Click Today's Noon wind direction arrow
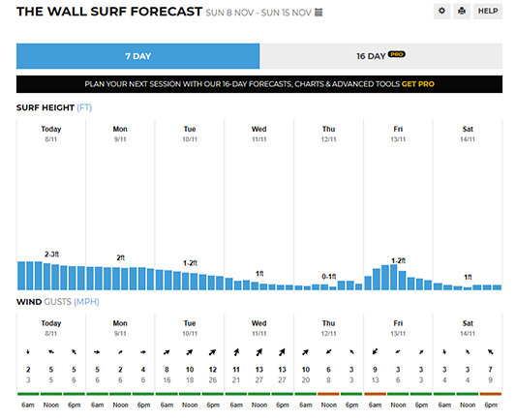Viewport: 516px width, 420px height. [x=51, y=352]
